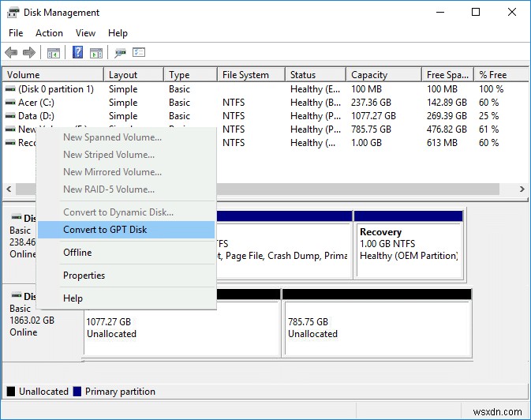Select the drive icon of Disk 0 partition 1

(x=10, y=89)
